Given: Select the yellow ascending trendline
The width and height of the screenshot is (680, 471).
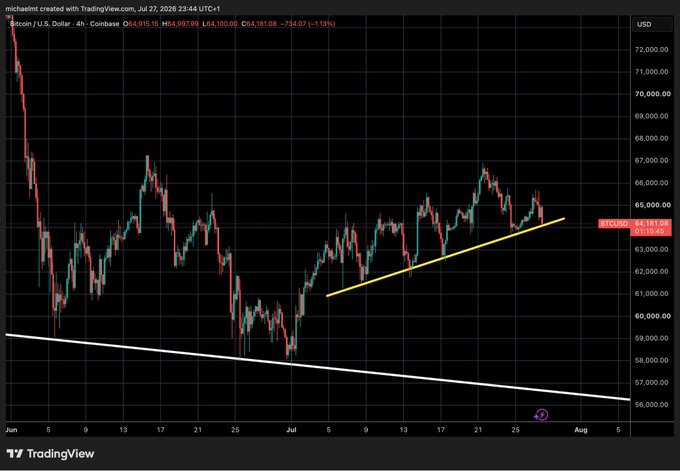Looking at the screenshot, I should [445, 257].
